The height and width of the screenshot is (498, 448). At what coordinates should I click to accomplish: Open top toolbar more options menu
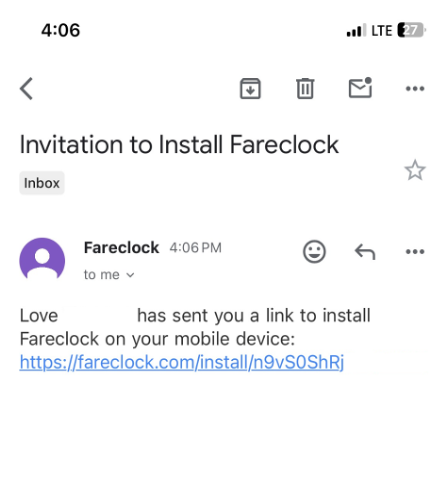(x=415, y=89)
